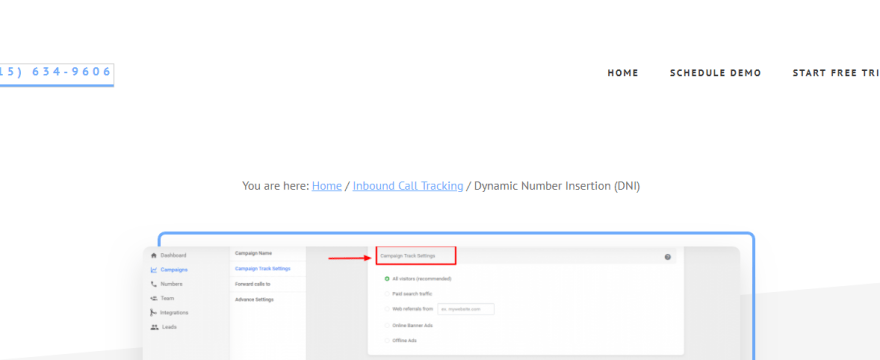This screenshot has width=880, height=360.
Task: Click the Numbers phone icon in sidebar
Action: tap(154, 284)
